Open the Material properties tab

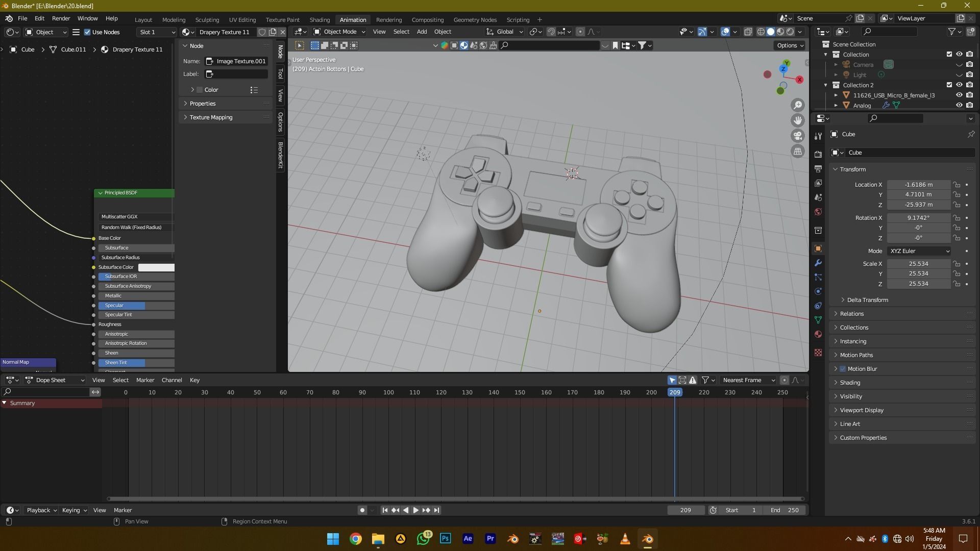pyautogui.click(x=818, y=334)
